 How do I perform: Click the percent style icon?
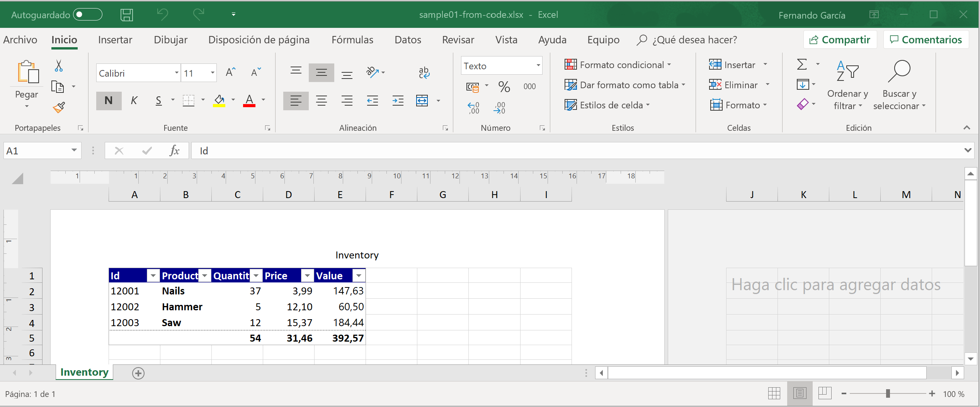tap(504, 86)
